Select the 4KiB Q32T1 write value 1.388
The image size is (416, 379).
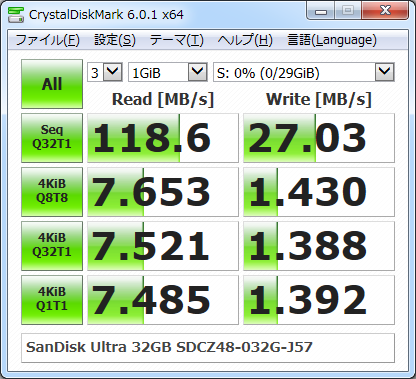(x=319, y=246)
